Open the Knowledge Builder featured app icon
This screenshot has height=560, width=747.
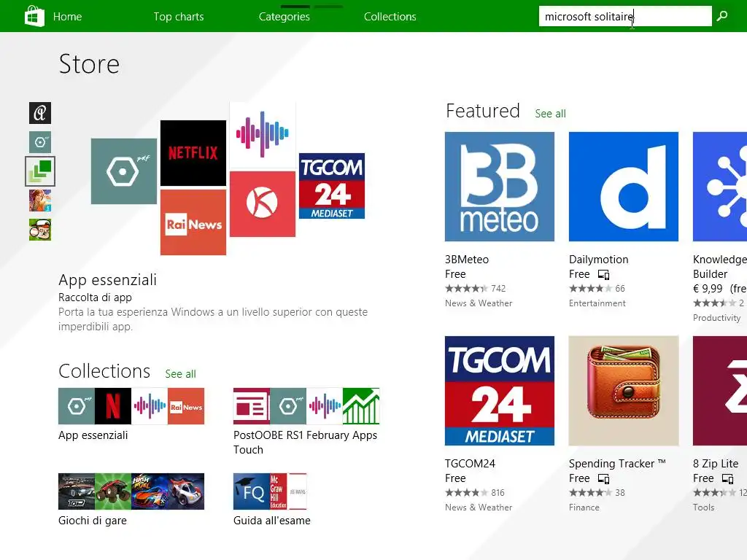720,187
